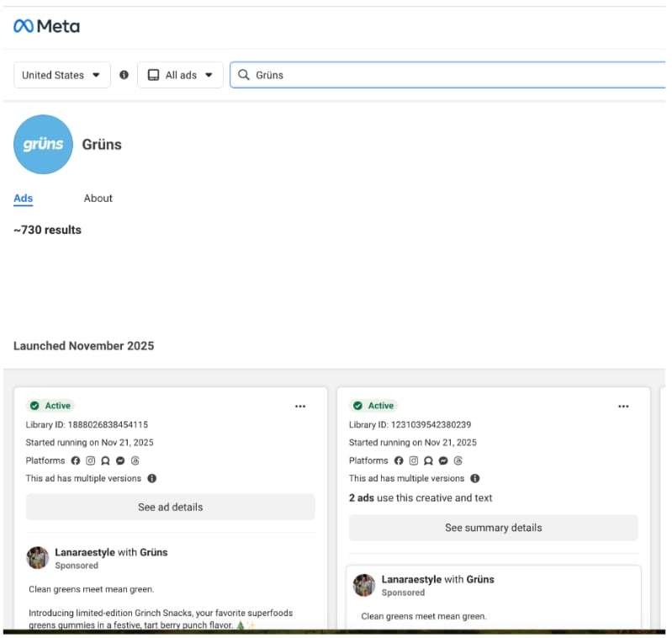This screenshot has height=638, width=672.
Task: Click Instagram platform icon on ad 1231039542380239
Action: point(414,460)
